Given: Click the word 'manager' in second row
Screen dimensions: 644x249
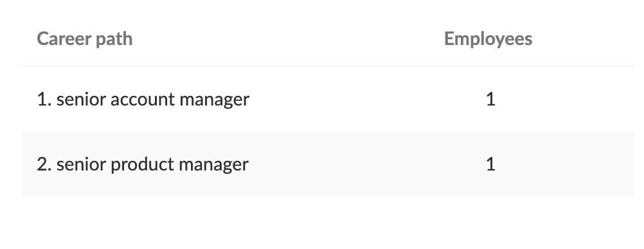Looking at the screenshot, I should coord(213,165).
